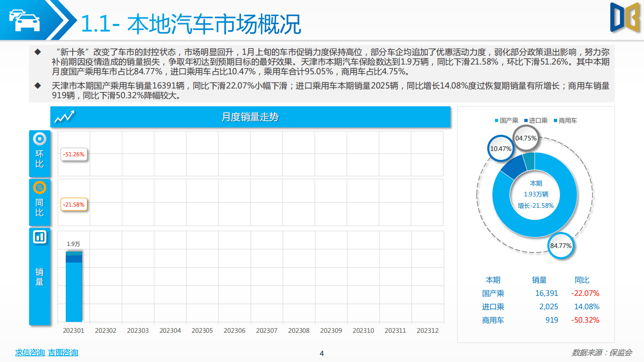
Task: Click the 10.47% donut callout bubble
Action: (501, 149)
